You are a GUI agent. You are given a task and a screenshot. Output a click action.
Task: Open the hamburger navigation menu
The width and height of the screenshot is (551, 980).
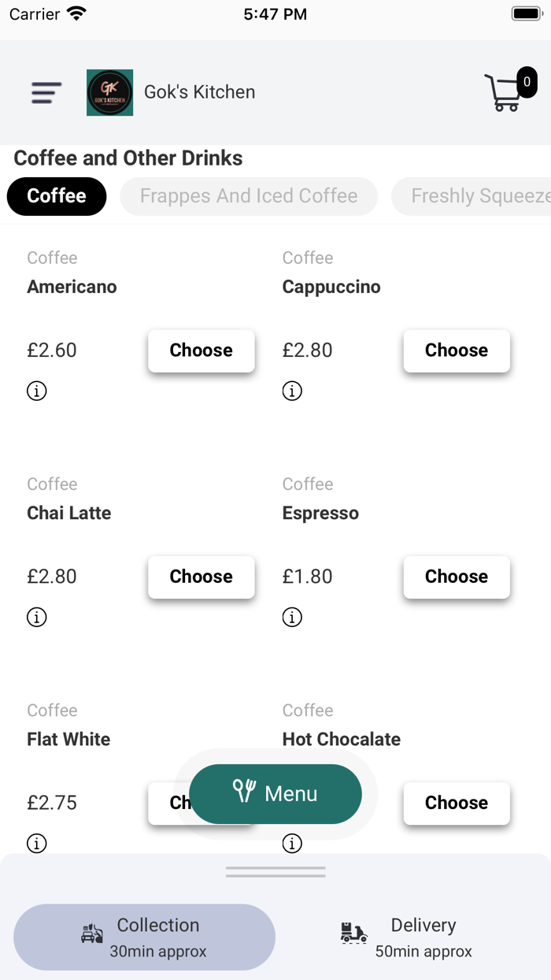click(x=46, y=93)
